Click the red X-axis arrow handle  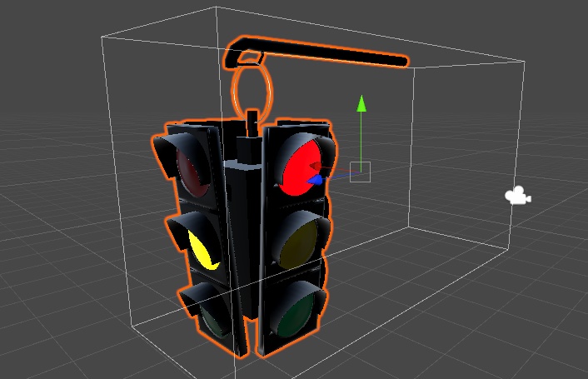(316, 166)
